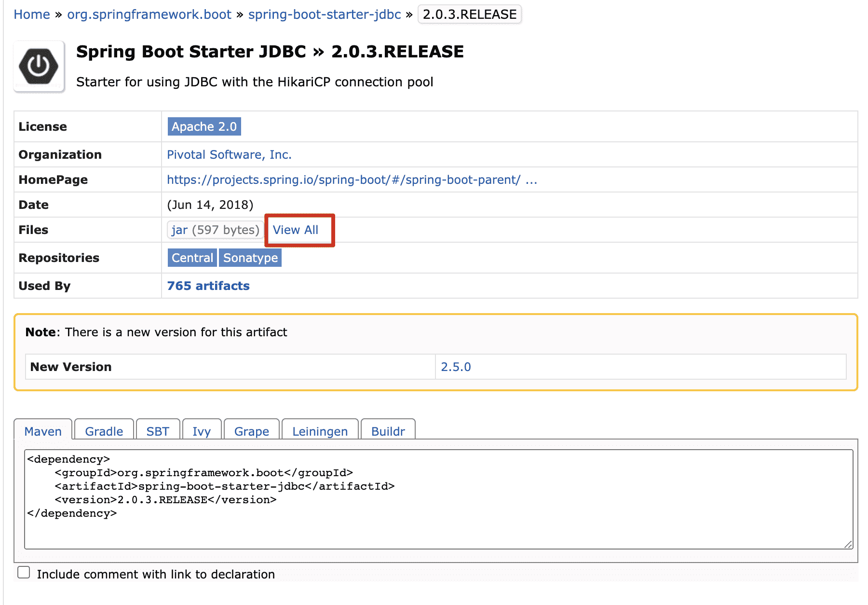868x605 pixels.
Task: View the 765 artifacts link
Action: pyautogui.click(x=208, y=286)
